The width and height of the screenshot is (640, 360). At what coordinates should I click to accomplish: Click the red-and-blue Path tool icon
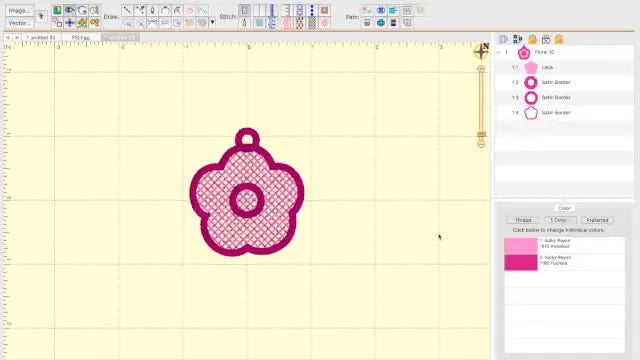tap(393, 23)
